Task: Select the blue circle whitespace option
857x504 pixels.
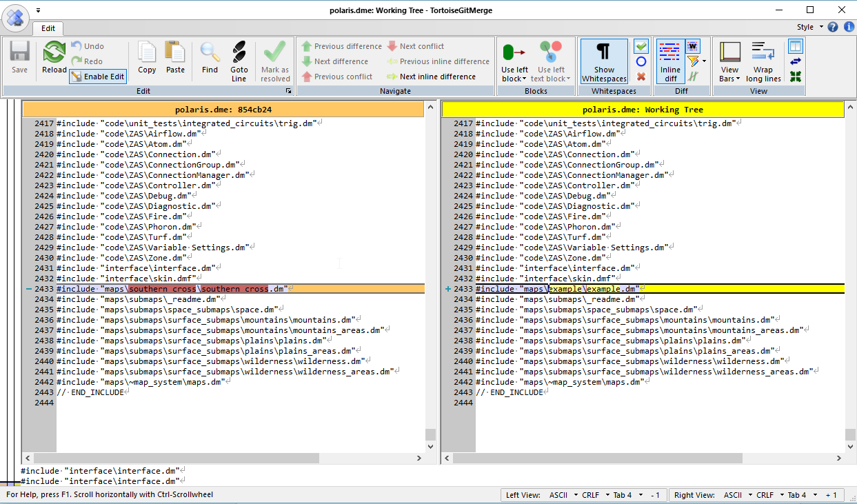Action: click(x=641, y=61)
